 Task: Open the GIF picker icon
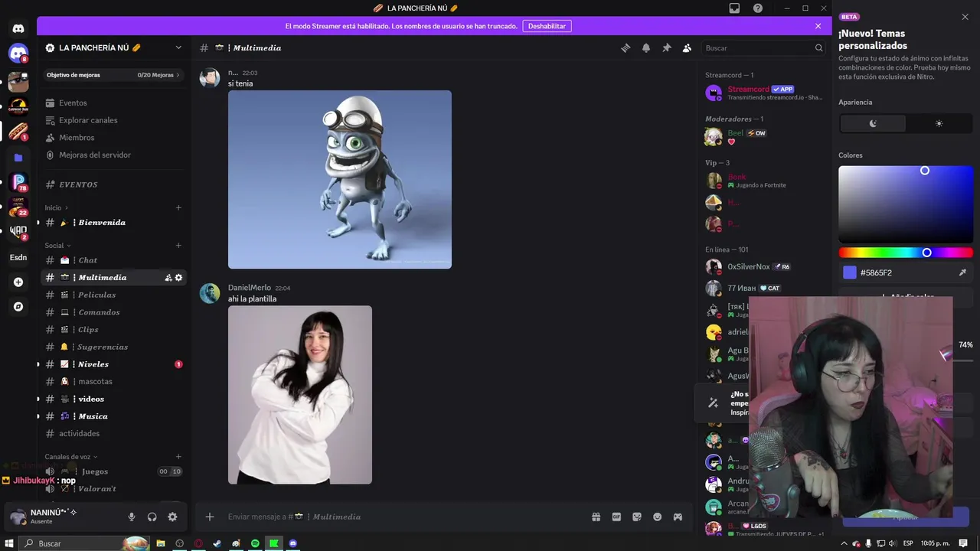(x=616, y=517)
